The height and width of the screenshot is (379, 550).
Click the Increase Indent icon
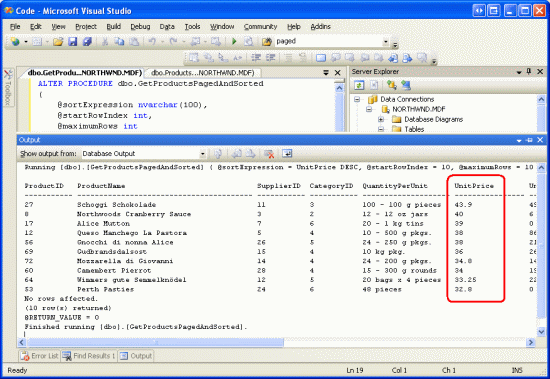pos(270,57)
